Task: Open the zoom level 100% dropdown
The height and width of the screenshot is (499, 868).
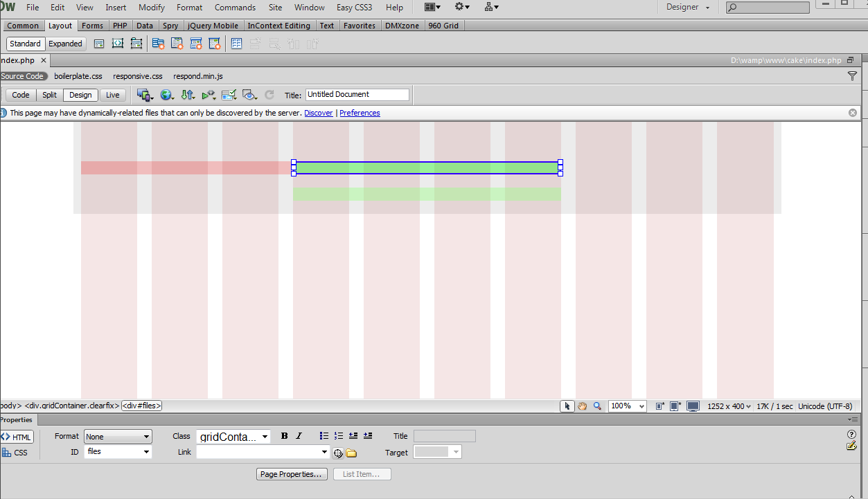Action: click(x=628, y=406)
